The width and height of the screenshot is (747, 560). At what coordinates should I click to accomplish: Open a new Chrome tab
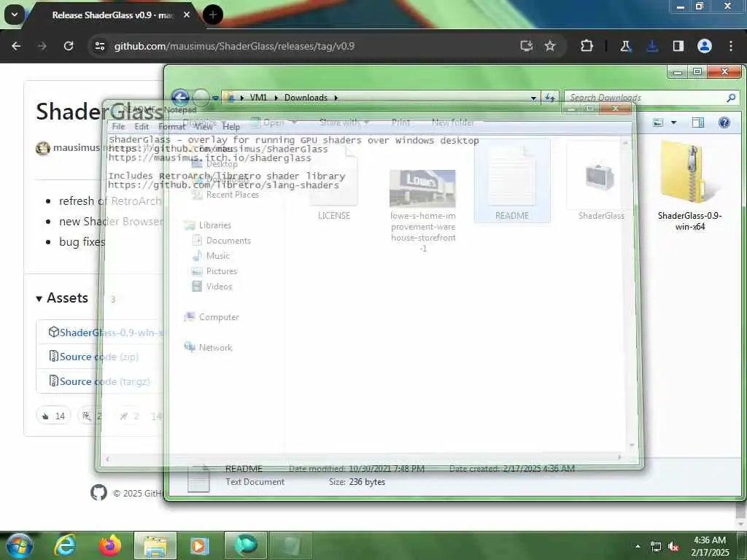[x=212, y=15]
